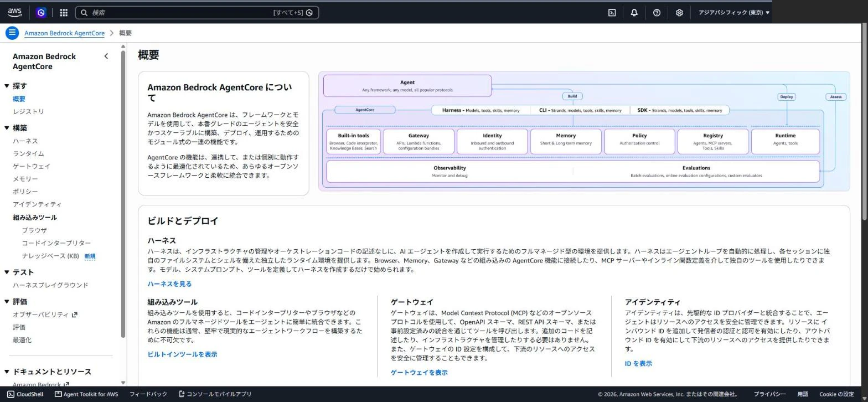Image resolution: width=868 pixels, height=402 pixels.
Task: Open メモリー in the sidebar
Action: pyautogui.click(x=25, y=179)
